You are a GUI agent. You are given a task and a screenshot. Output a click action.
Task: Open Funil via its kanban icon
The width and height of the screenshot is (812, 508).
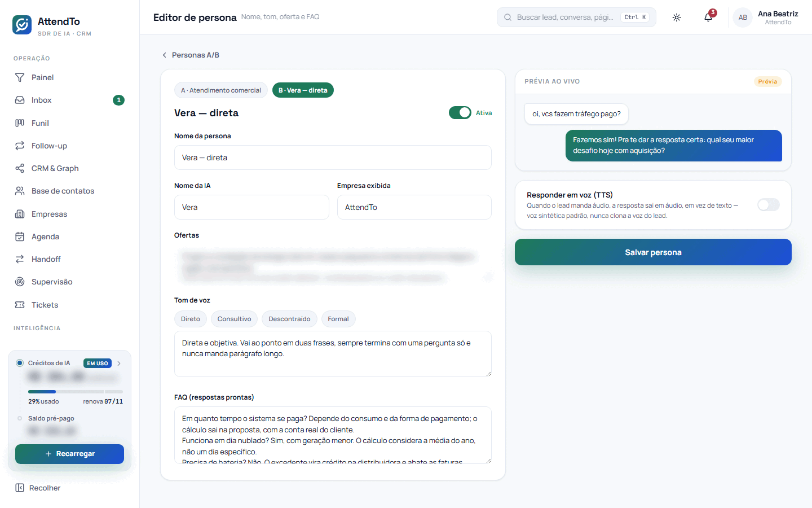coord(20,123)
